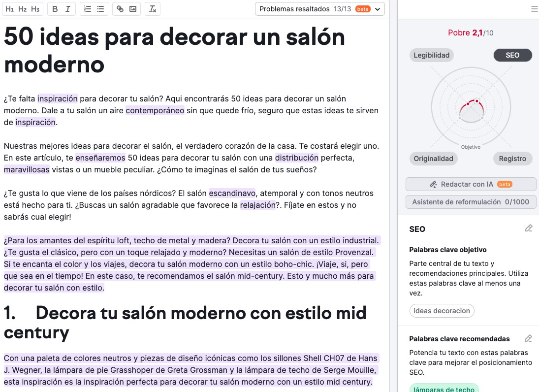Edit the SEO target keywords
Screen dimensions: 539x392
point(529,229)
